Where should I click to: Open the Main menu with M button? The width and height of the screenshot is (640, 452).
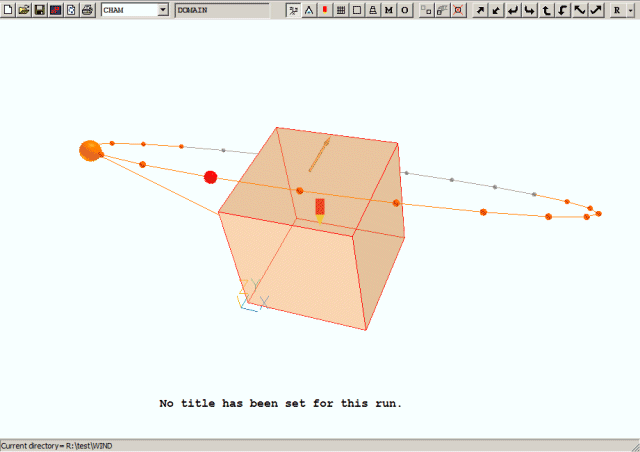tap(389, 10)
